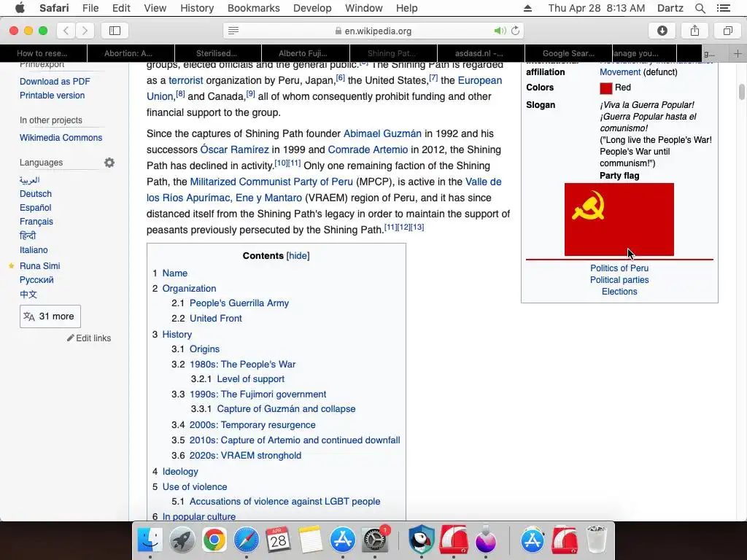Click the Share toolbar icon
747x560 pixels.
point(694,31)
